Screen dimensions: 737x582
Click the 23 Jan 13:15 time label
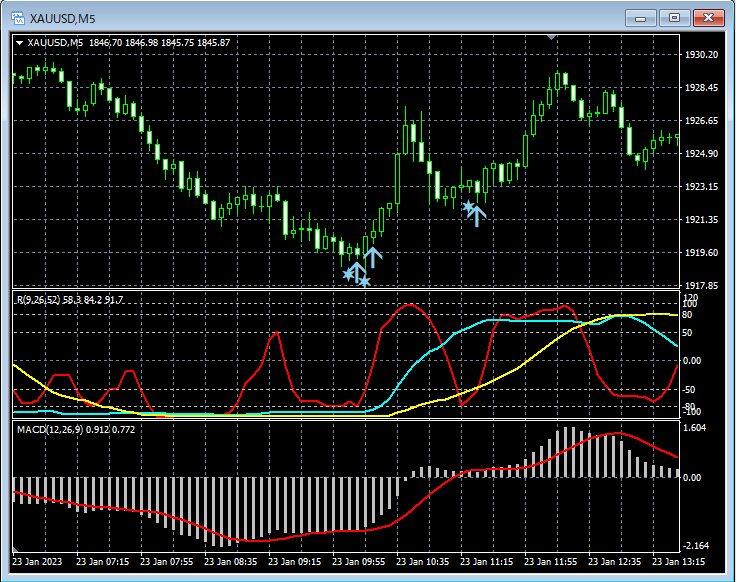click(678, 562)
